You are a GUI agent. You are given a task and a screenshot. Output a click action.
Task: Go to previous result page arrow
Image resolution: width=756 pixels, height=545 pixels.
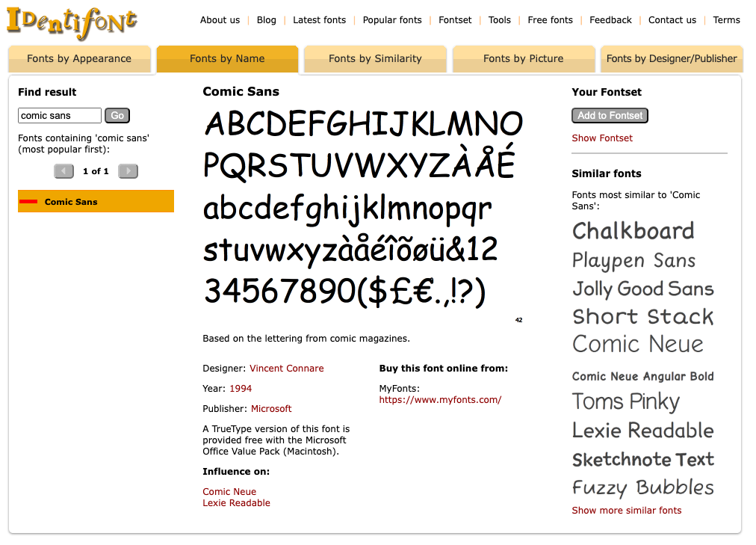point(63,171)
